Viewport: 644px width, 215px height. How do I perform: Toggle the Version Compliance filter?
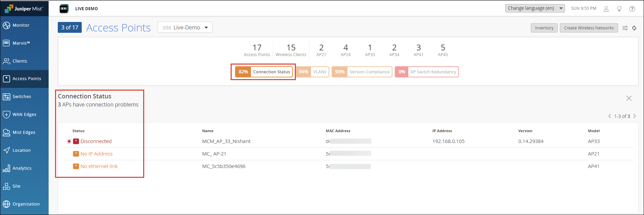[362, 72]
